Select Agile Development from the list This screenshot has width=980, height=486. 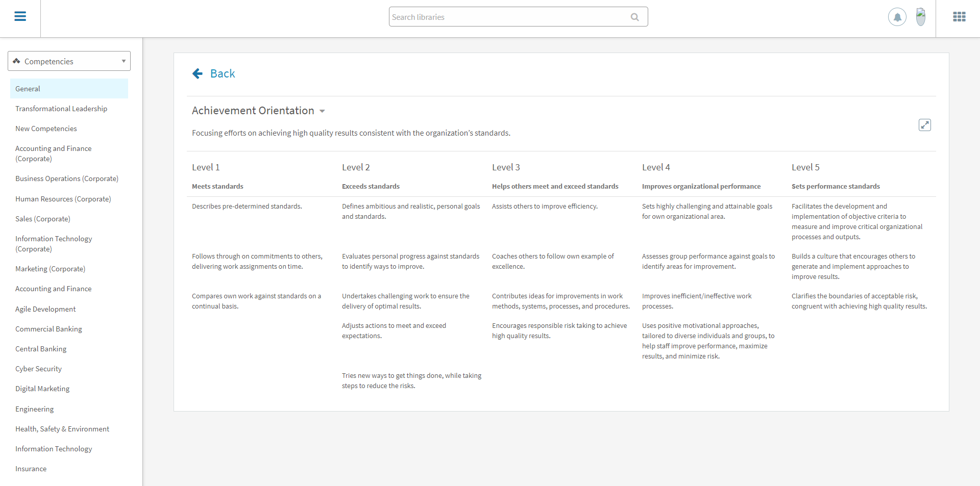tap(45, 309)
